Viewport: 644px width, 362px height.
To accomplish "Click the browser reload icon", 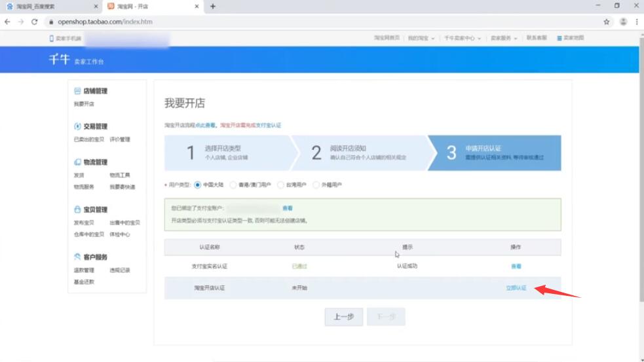I will click(35, 22).
